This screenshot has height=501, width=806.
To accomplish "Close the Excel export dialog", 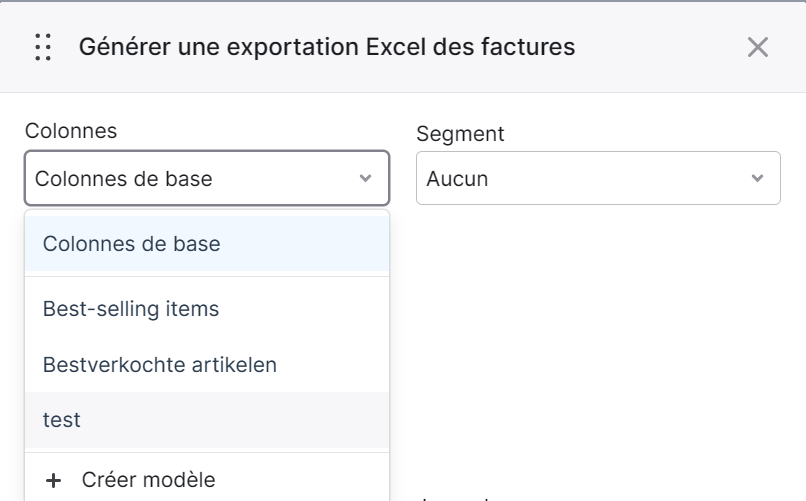I will (x=758, y=47).
